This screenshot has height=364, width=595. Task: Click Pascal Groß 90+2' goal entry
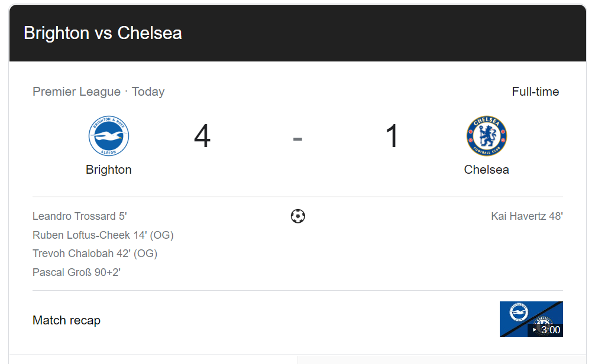point(77,272)
